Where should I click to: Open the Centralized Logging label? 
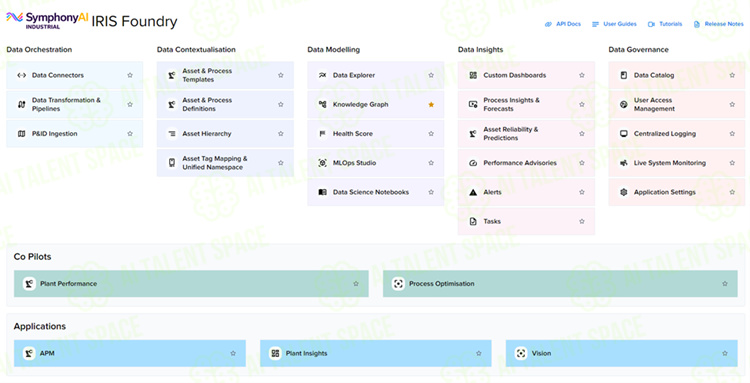tap(665, 134)
